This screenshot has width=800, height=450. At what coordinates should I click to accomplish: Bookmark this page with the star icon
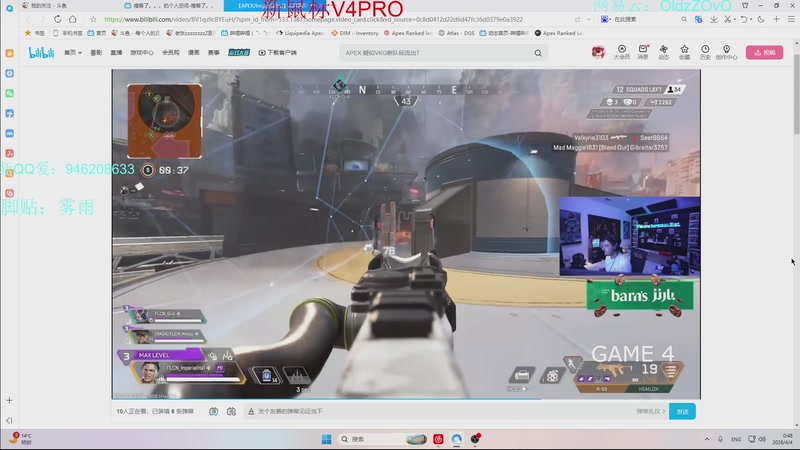coord(93,19)
